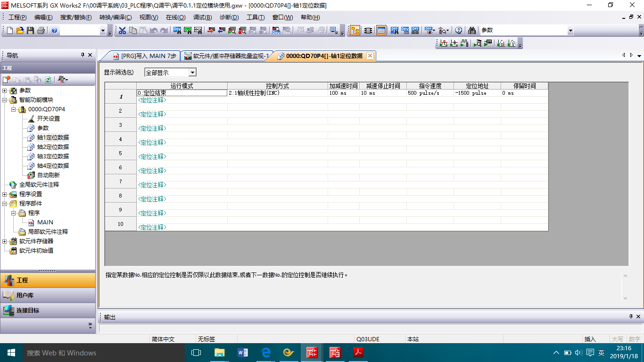Open the 在线(O) menu
Screen dimensions: 644x362
click(175, 17)
